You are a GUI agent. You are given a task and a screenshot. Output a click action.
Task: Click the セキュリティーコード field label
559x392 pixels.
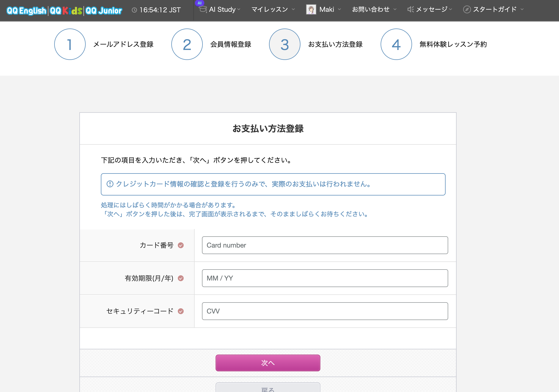[x=140, y=311]
